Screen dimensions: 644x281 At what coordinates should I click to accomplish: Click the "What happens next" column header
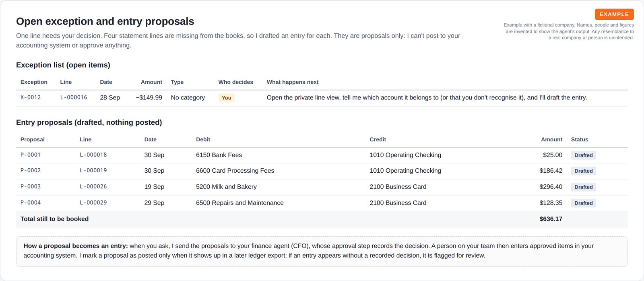(x=293, y=82)
